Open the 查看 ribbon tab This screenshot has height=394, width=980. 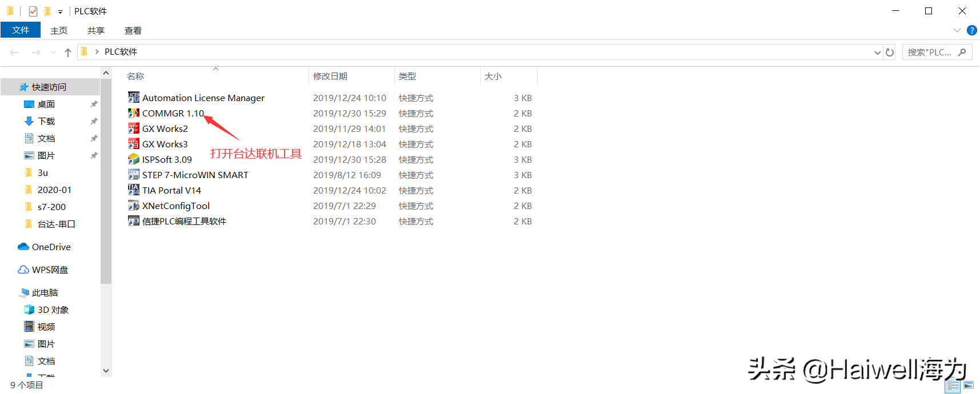tap(133, 30)
